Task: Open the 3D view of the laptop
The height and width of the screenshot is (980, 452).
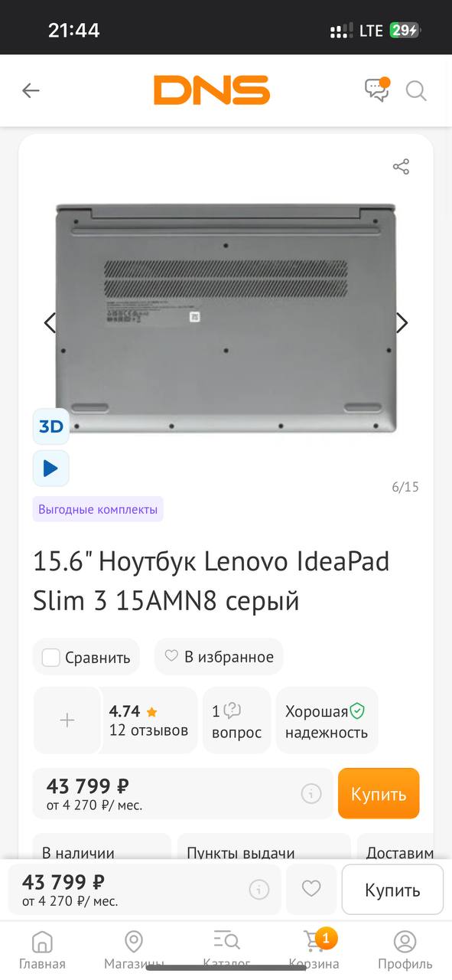Action: (x=51, y=426)
